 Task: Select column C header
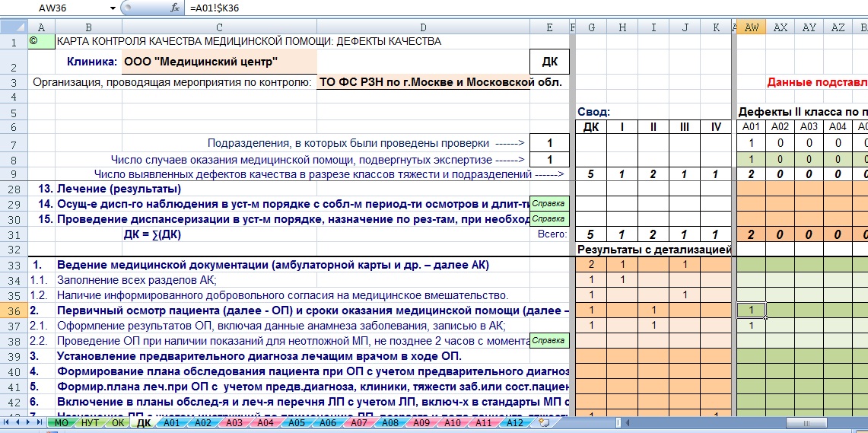pyautogui.click(x=219, y=27)
